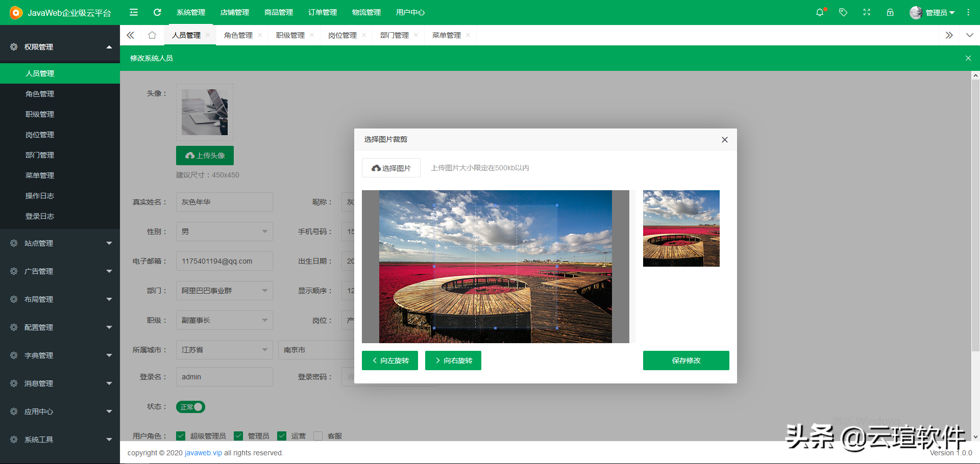Click the sidebar collapse menu icon
Screen dimensions: 980x464
[134, 12]
